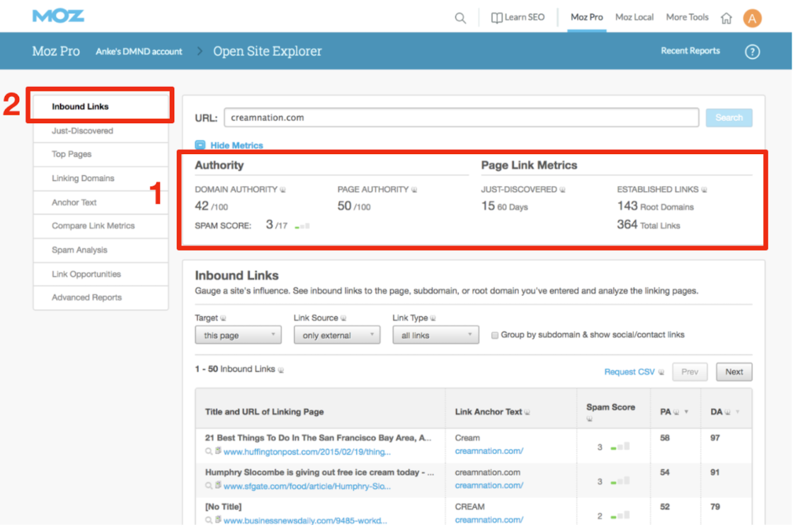
Task: Click magnifier icon next to huffingtonpost link
Action: (x=209, y=451)
